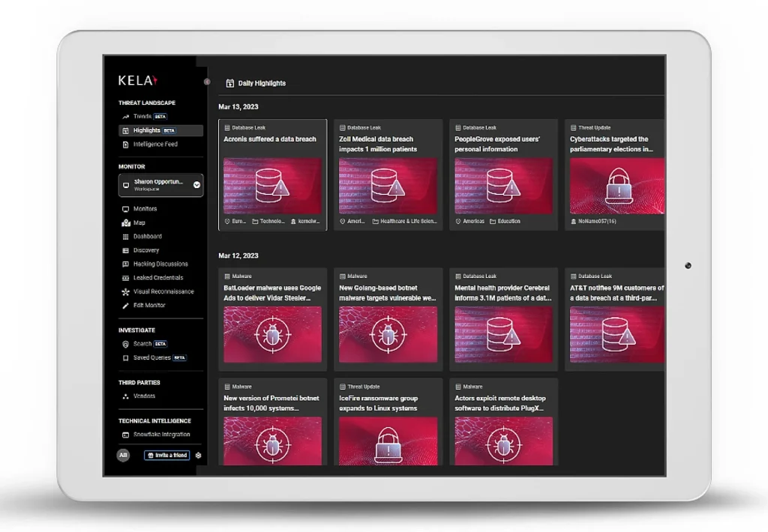Click the Map icon in Monitor section
The width and height of the screenshot is (768, 532).
pos(126,223)
